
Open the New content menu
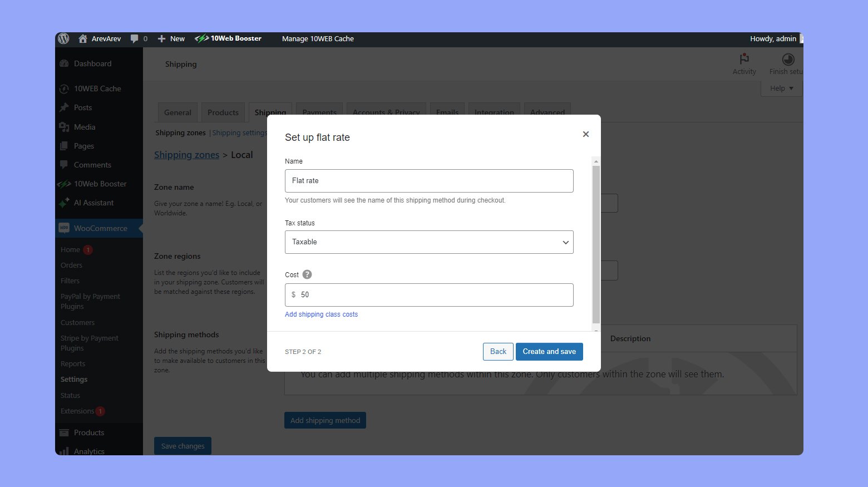pos(171,38)
